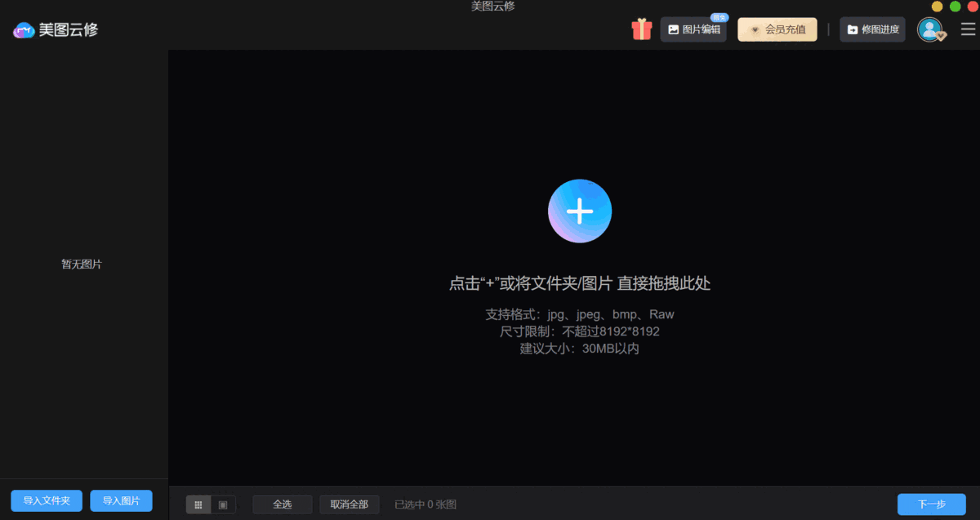Select the large preview view icon

tap(221, 504)
